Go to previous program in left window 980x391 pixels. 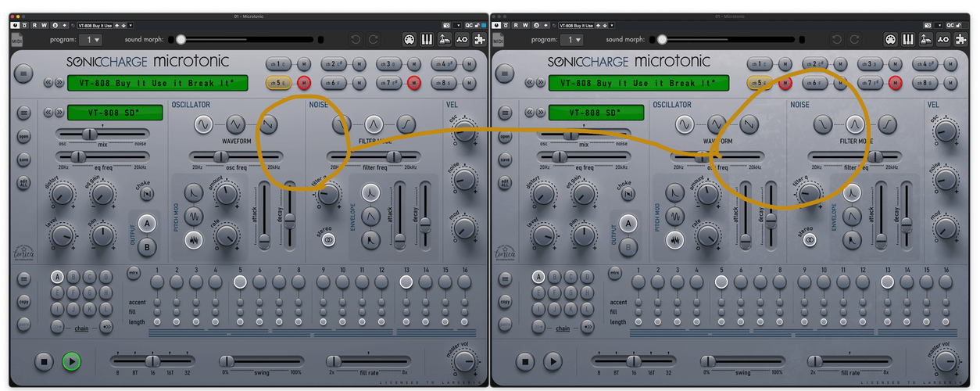tap(48, 82)
